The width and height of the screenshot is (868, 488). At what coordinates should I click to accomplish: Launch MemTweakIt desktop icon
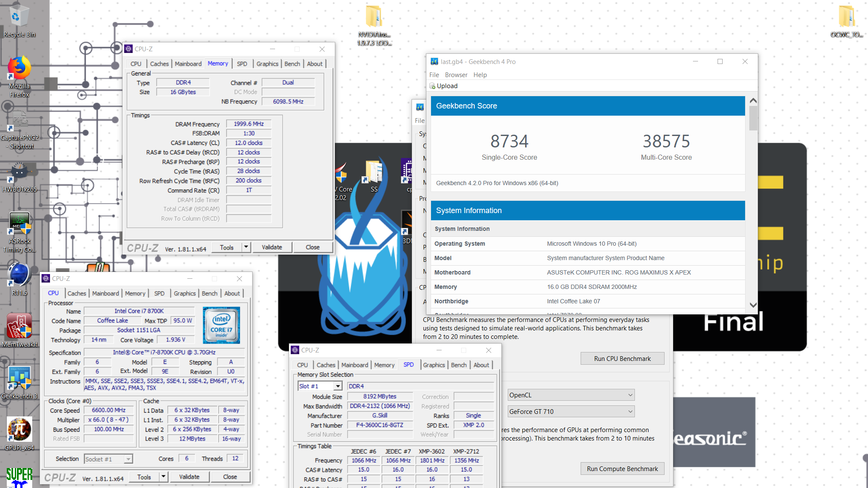pyautogui.click(x=19, y=330)
